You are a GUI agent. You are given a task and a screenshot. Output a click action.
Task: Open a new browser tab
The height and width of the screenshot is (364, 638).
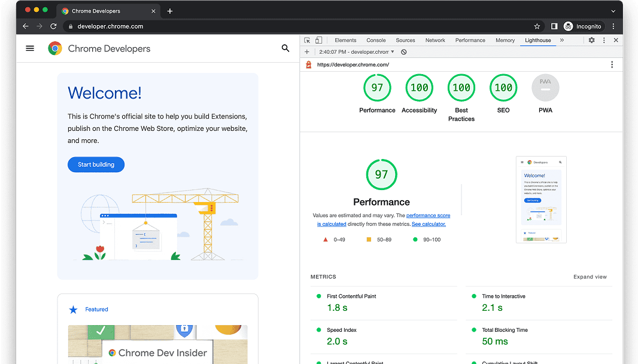[x=170, y=11]
